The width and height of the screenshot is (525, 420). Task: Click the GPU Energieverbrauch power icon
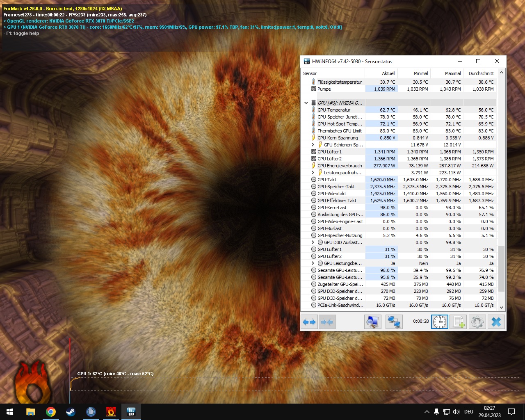(x=314, y=165)
